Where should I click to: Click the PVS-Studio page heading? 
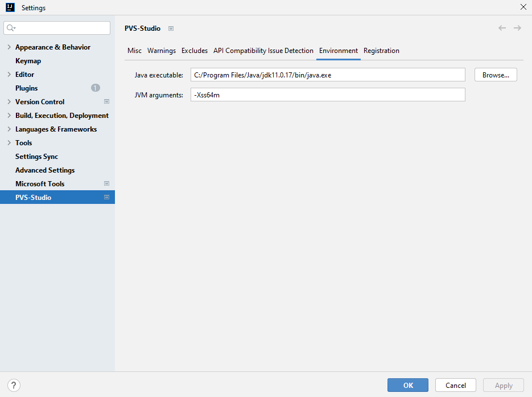click(x=142, y=28)
